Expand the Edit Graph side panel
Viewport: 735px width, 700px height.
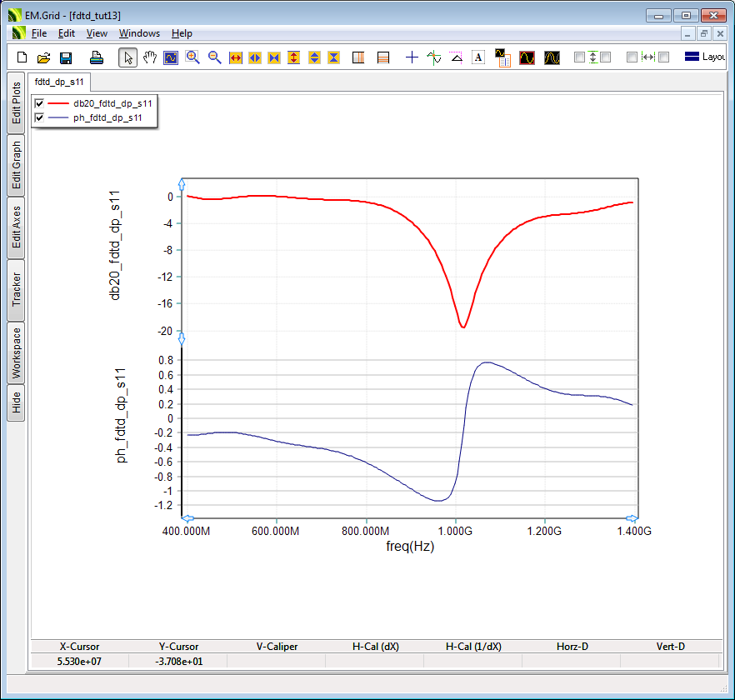pos(15,165)
